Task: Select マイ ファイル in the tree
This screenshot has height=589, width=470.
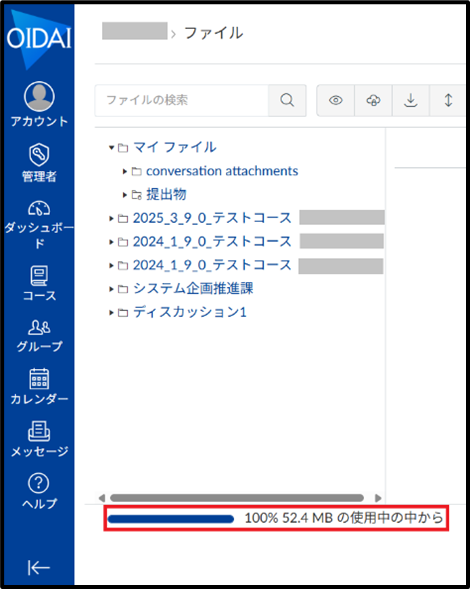Action: coord(175,147)
